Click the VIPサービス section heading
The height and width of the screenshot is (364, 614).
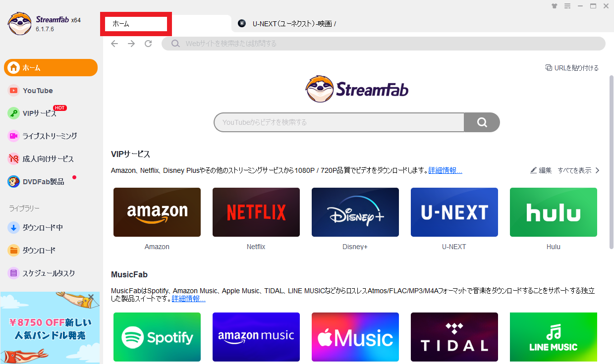point(131,154)
